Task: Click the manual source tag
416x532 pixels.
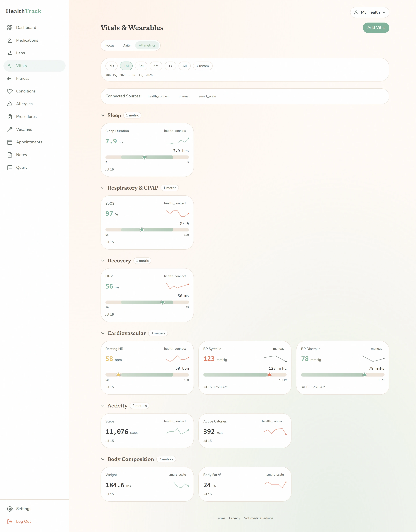Action: (x=184, y=97)
